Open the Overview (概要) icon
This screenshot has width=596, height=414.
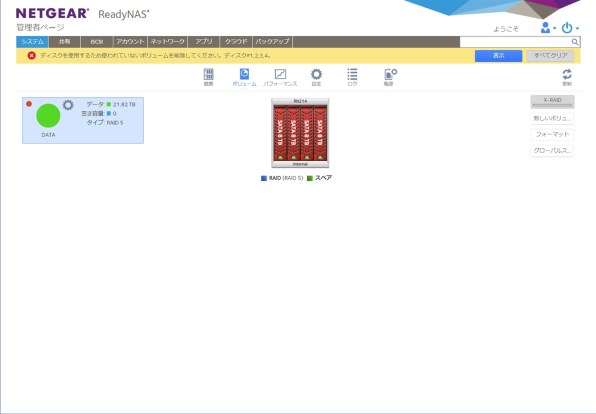click(x=208, y=76)
